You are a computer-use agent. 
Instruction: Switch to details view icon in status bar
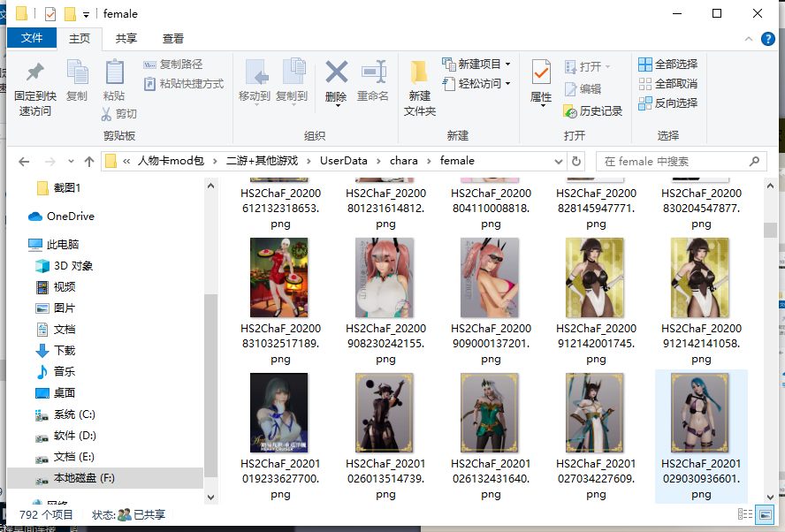[745, 514]
